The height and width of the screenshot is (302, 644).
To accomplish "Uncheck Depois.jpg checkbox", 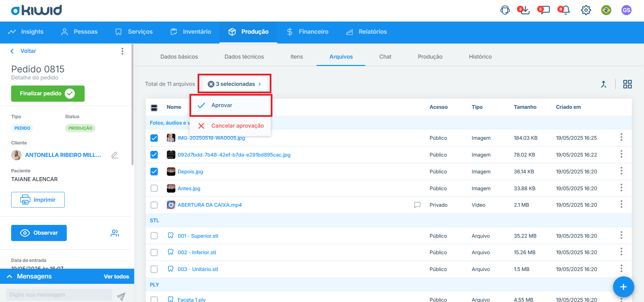I will tap(154, 172).
